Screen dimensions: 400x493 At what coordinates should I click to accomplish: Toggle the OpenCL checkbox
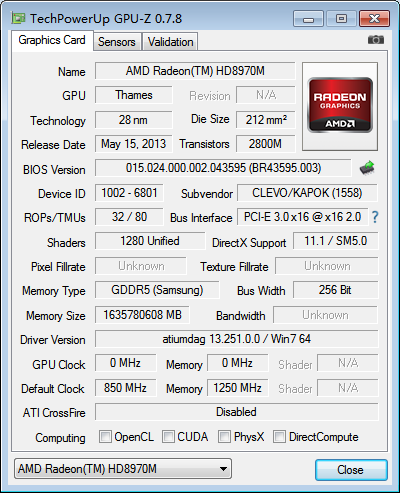click(x=105, y=436)
